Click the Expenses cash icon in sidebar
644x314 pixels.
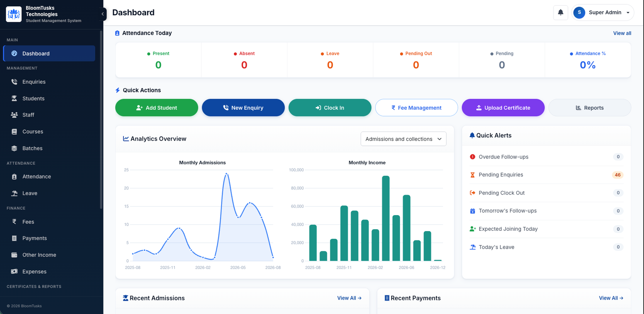(x=14, y=272)
